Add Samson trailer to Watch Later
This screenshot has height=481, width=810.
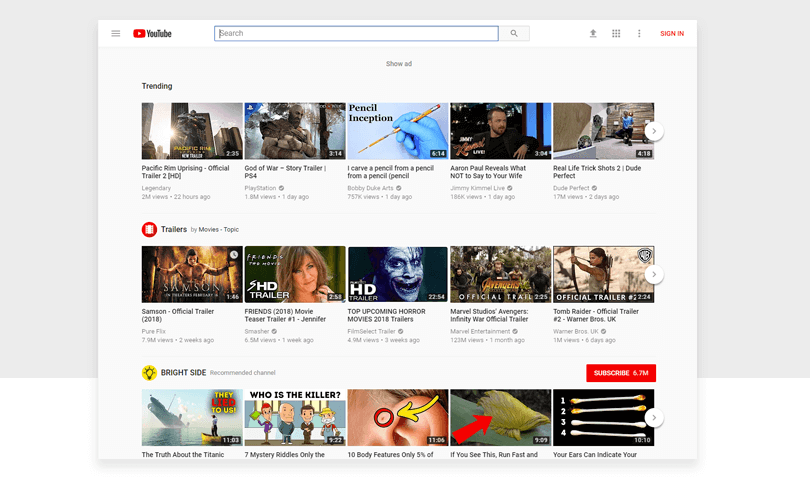coord(234,254)
